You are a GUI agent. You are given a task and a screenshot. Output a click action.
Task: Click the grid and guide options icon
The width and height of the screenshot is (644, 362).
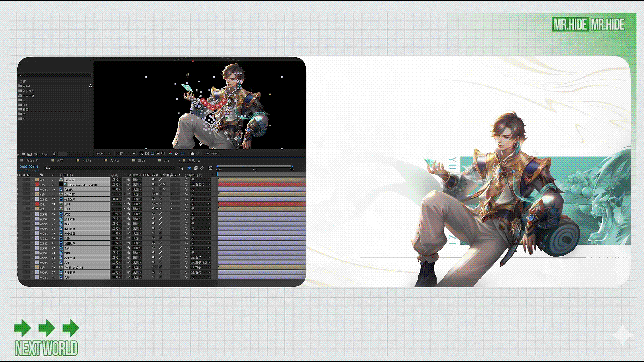[x=163, y=153]
